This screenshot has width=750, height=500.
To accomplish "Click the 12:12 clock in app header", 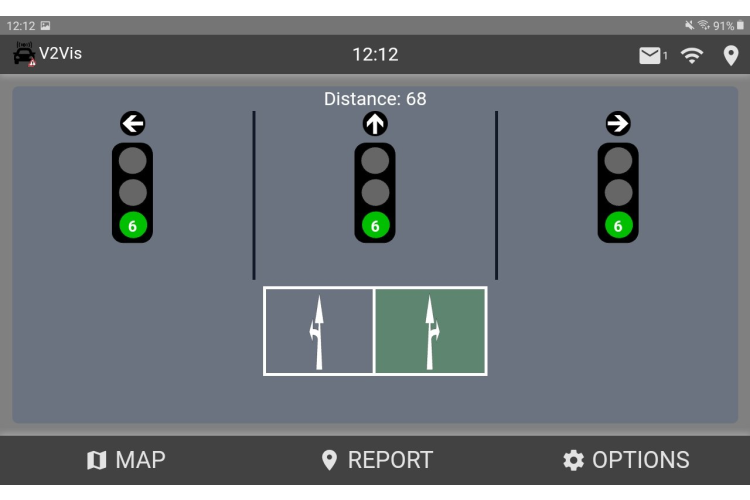I will (x=375, y=55).
